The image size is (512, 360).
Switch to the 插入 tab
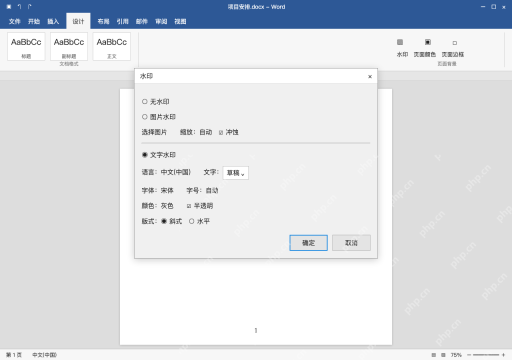coord(53,21)
